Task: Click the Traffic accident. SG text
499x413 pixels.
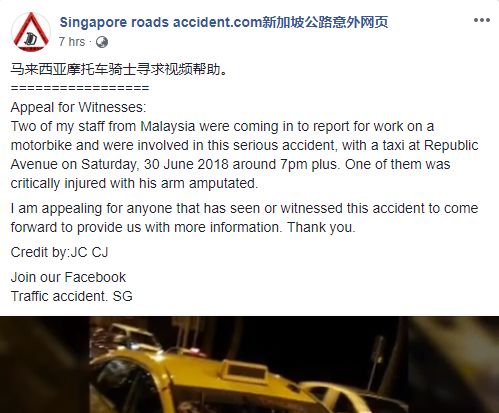Action: (x=72, y=296)
